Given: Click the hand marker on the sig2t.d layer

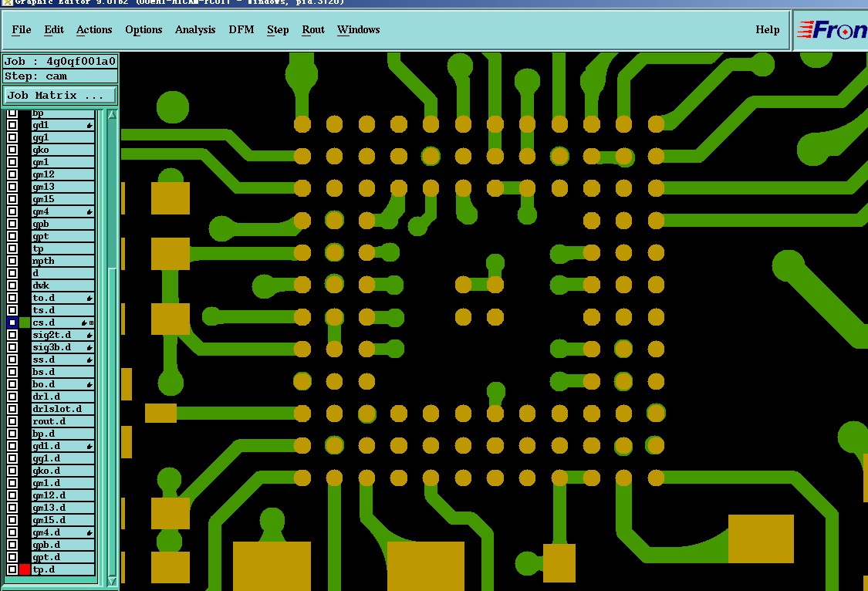Looking at the screenshot, I should pos(90,336).
